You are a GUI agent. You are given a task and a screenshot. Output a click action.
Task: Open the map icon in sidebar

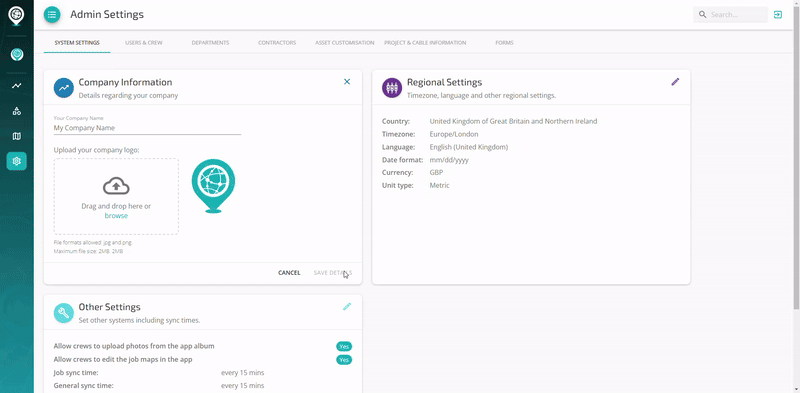[17, 136]
